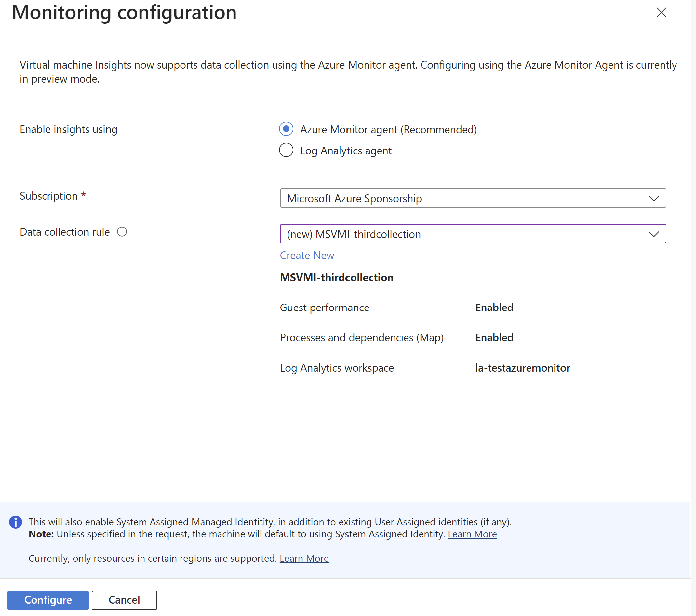Select the MSVMI-thirdcollection rule name
Image resolution: width=696 pixels, height=616 pixels.
pos(336,277)
